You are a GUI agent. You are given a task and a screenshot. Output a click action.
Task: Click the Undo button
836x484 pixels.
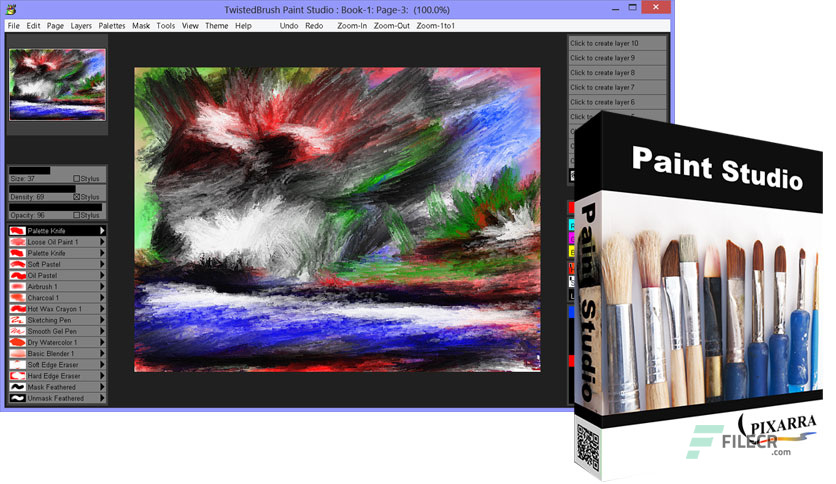coord(289,26)
